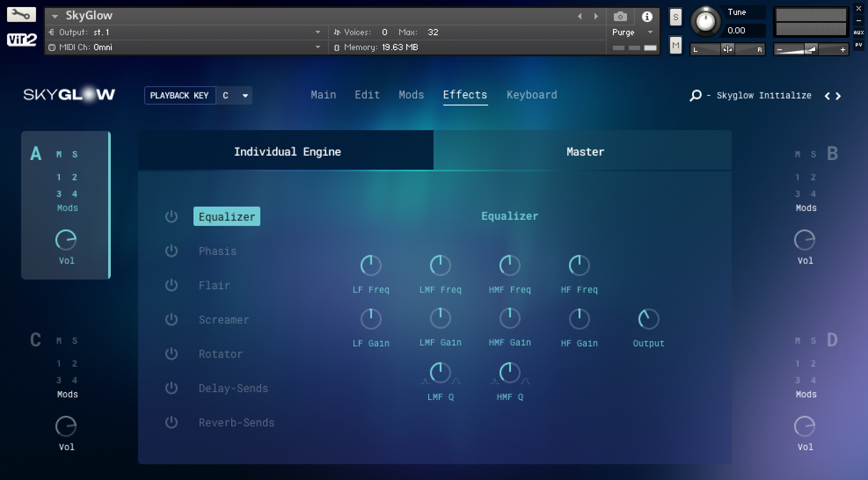Viewport: 868px width, 480px height.
Task: Click the Equalizer Output knob
Action: point(648,319)
